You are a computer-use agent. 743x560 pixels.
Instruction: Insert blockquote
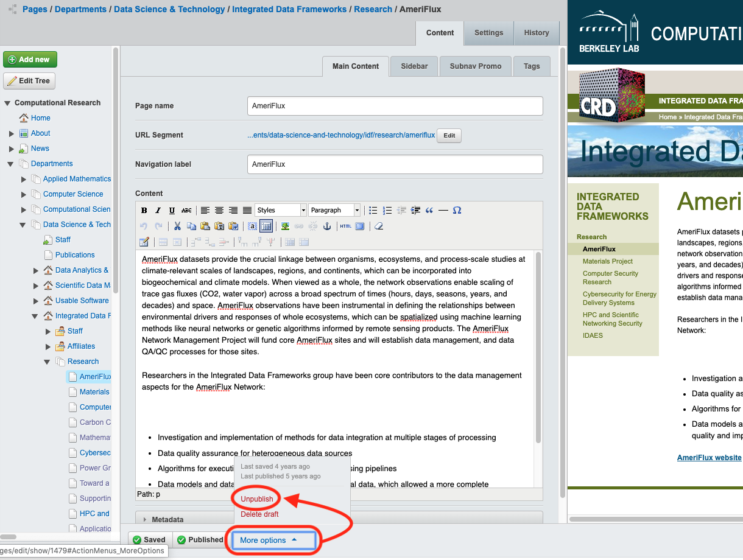click(429, 211)
